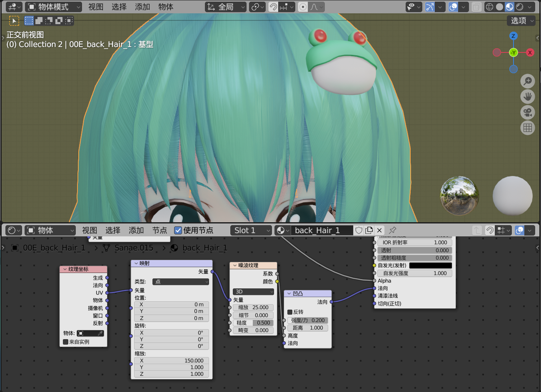541x392 pixels.
Task: Duplicate the material with the copy icon
Action: click(x=369, y=230)
